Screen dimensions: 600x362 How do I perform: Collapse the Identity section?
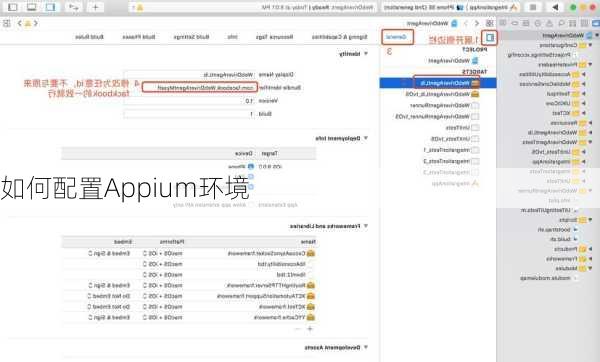point(366,54)
